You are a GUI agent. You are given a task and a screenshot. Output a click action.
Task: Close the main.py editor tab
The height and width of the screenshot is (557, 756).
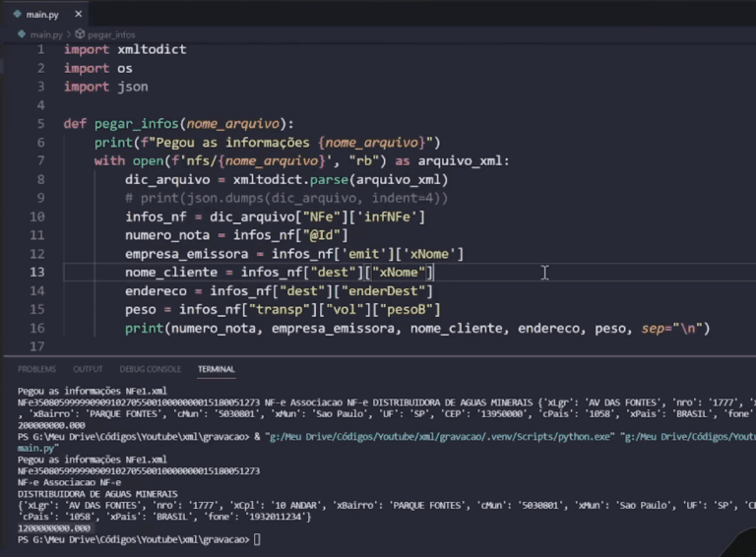[x=79, y=14]
